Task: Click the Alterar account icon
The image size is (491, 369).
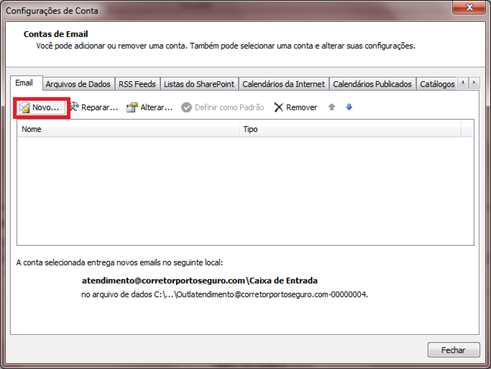Action: tap(132, 107)
